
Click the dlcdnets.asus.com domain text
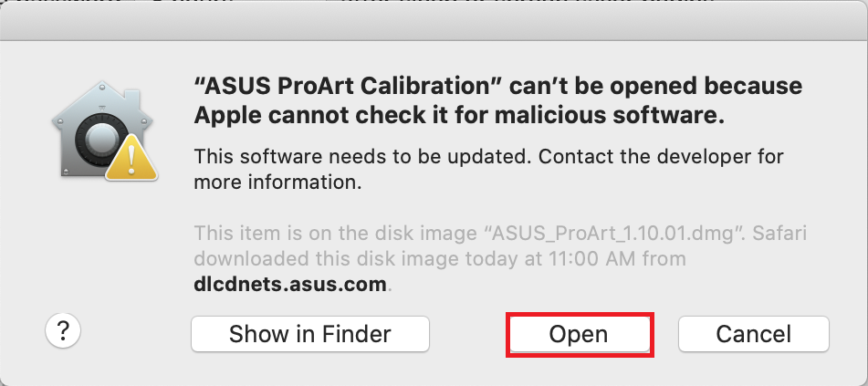(x=290, y=284)
